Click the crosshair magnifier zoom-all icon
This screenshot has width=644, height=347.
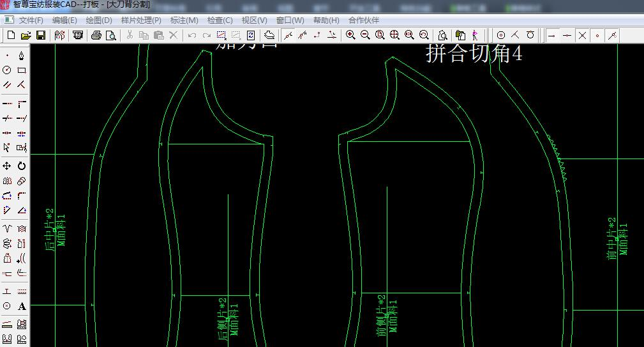394,35
